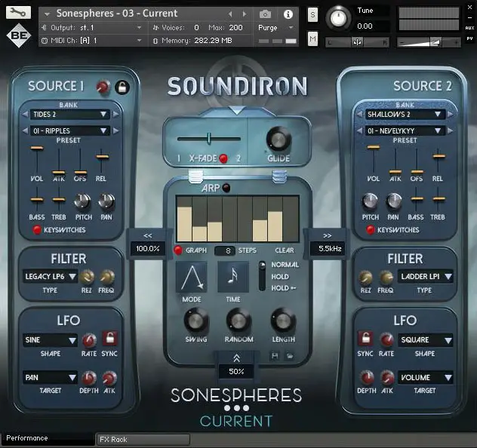Load arp pattern with folder icon
477x448 pixels.
[x=290, y=356]
